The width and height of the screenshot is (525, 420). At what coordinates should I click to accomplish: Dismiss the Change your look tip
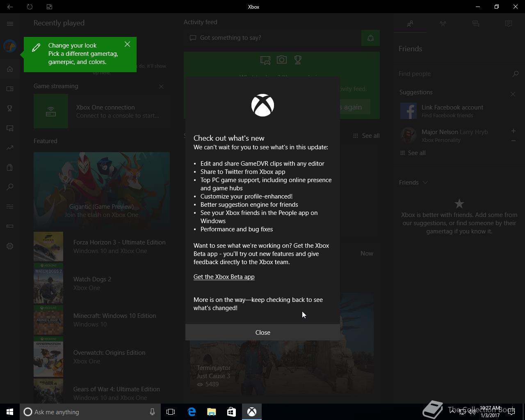[127, 44]
